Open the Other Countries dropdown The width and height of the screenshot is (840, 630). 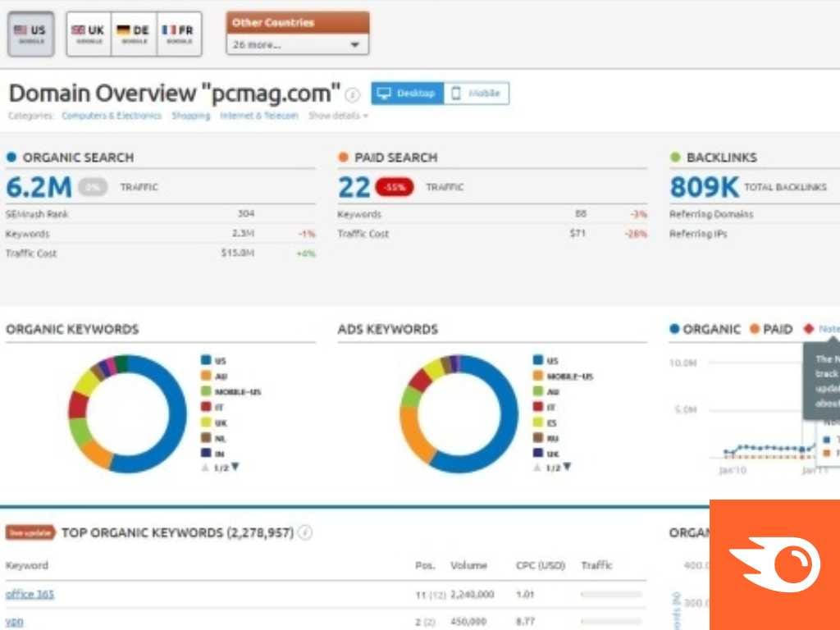coord(297,44)
